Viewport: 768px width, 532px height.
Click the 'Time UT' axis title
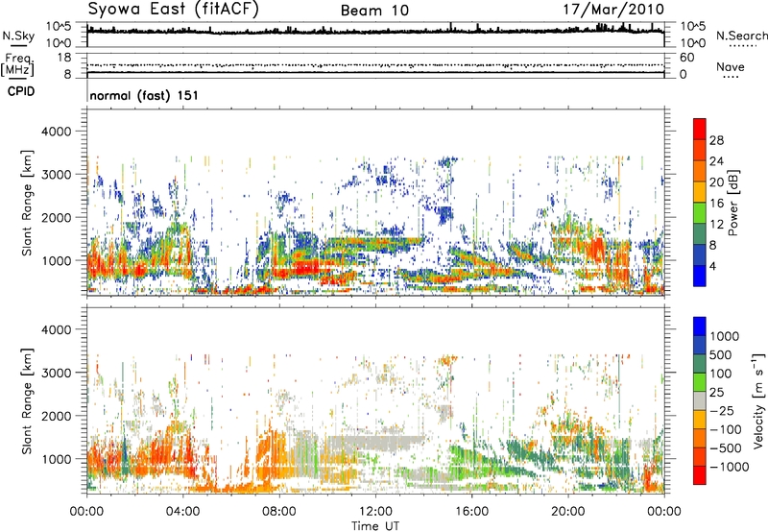pos(375,526)
